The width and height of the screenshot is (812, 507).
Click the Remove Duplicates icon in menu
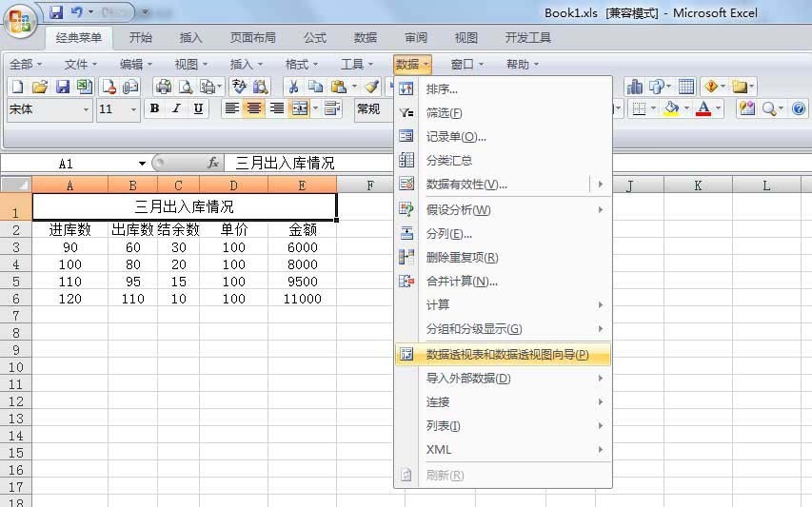pyautogui.click(x=406, y=257)
